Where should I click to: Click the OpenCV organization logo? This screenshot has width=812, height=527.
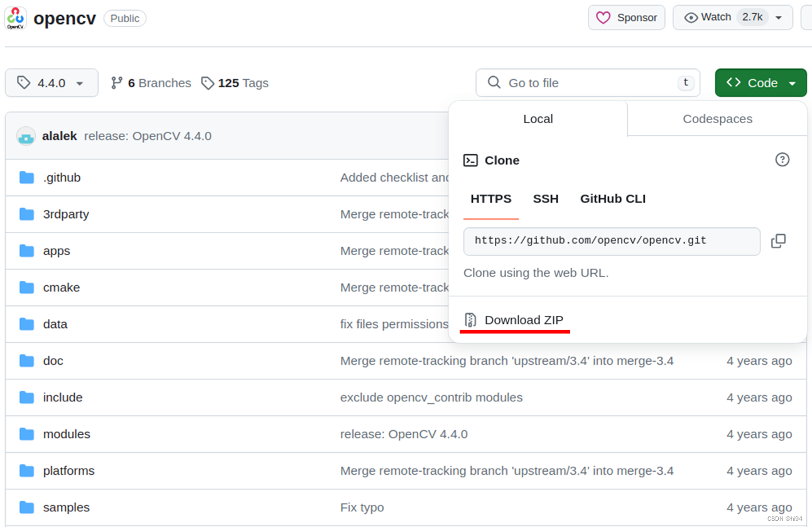pos(15,18)
